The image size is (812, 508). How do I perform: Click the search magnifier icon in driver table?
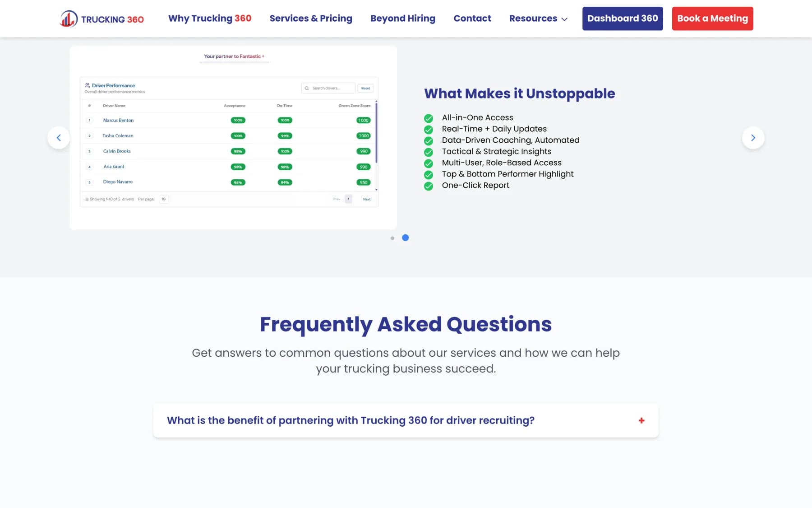pyautogui.click(x=307, y=88)
